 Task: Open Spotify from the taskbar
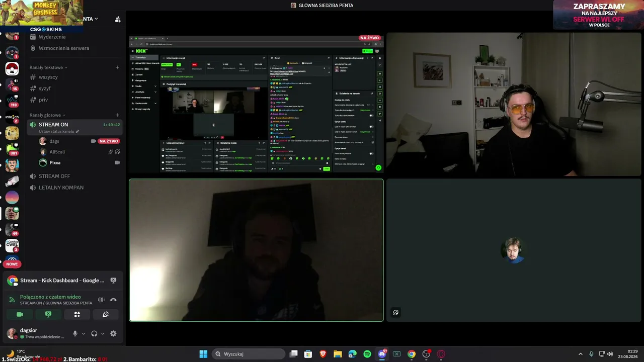pos(367,354)
